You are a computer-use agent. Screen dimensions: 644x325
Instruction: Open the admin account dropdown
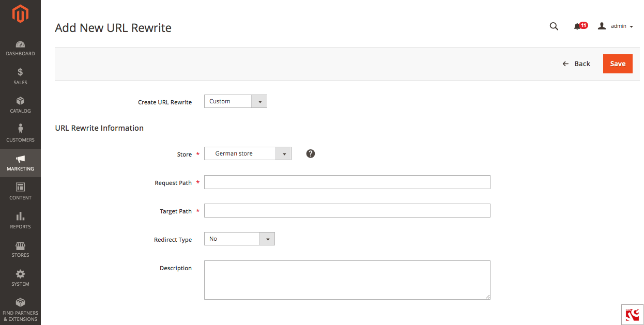[616, 26]
